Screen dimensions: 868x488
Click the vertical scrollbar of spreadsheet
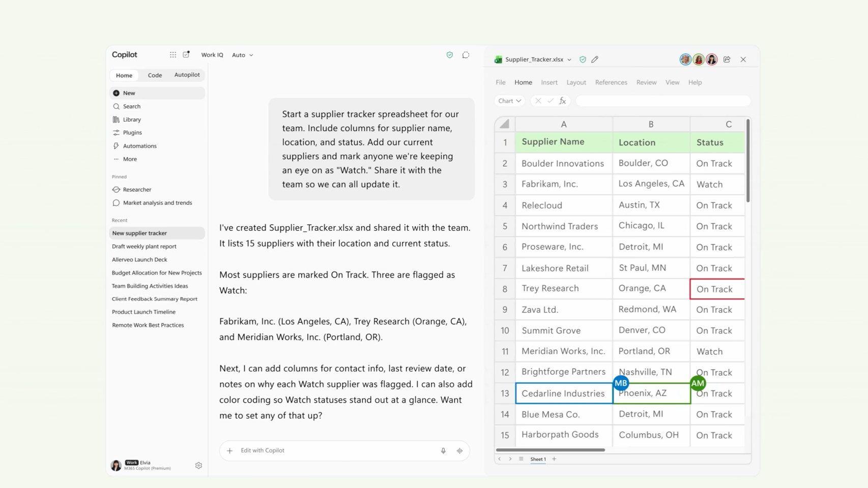click(x=748, y=161)
